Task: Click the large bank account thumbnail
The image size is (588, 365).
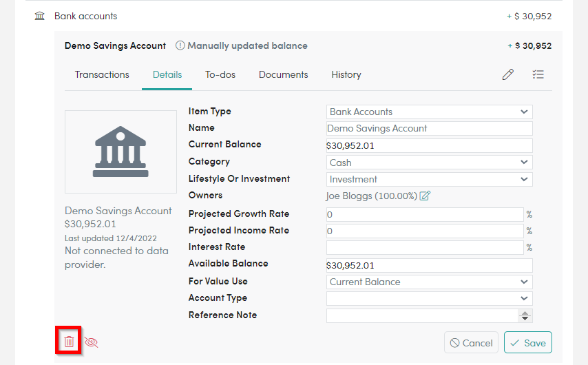Action: tap(120, 152)
